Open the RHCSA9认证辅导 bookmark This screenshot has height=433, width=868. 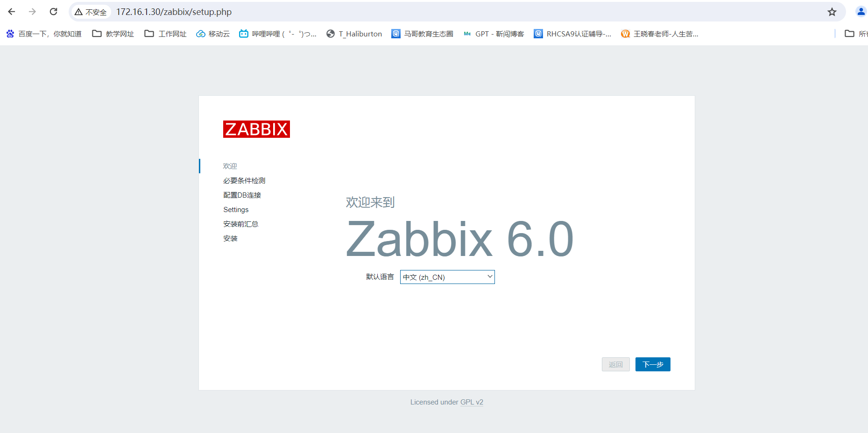pyautogui.click(x=572, y=34)
